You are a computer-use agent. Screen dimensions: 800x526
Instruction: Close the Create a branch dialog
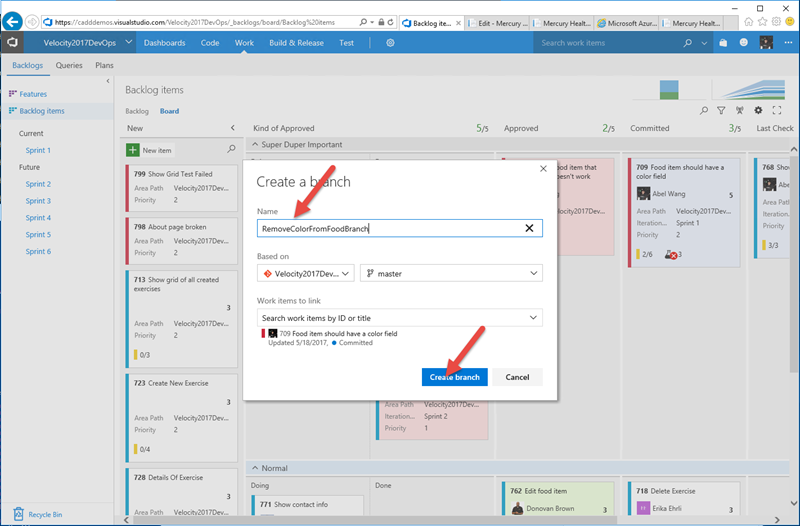point(543,169)
